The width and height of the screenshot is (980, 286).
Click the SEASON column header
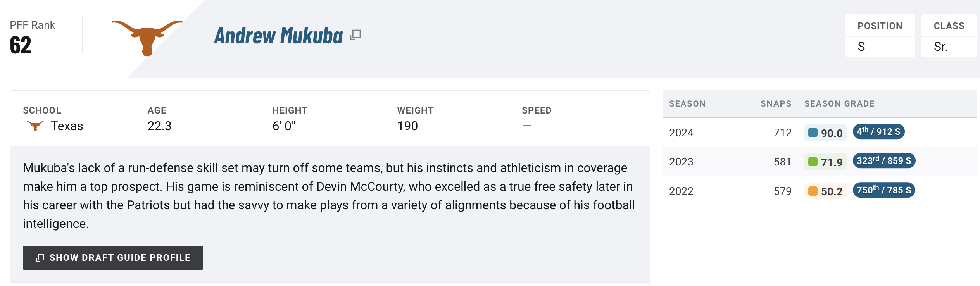point(687,104)
